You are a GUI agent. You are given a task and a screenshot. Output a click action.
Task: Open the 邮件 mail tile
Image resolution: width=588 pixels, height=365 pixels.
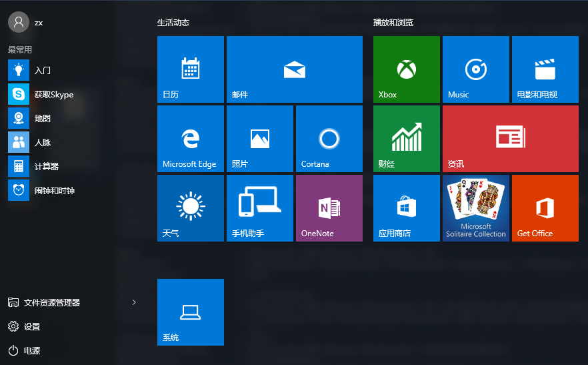295,69
